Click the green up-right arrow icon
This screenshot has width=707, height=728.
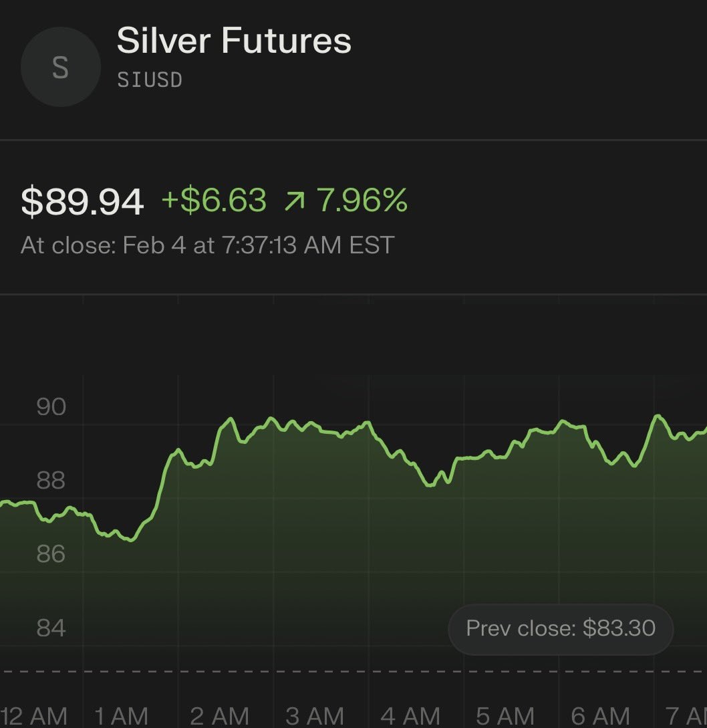tap(293, 201)
